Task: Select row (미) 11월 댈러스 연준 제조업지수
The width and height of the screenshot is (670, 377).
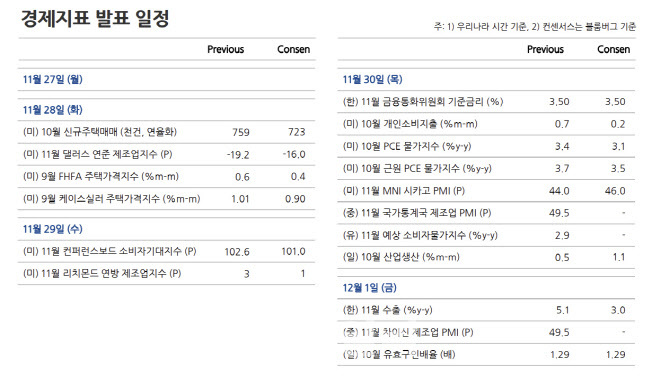Action: point(167,154)
